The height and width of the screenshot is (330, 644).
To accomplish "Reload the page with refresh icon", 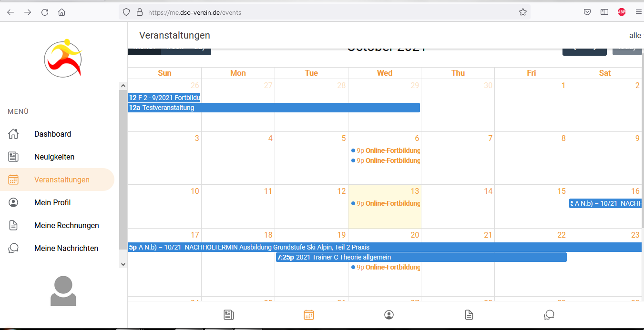I will [45, 12].
